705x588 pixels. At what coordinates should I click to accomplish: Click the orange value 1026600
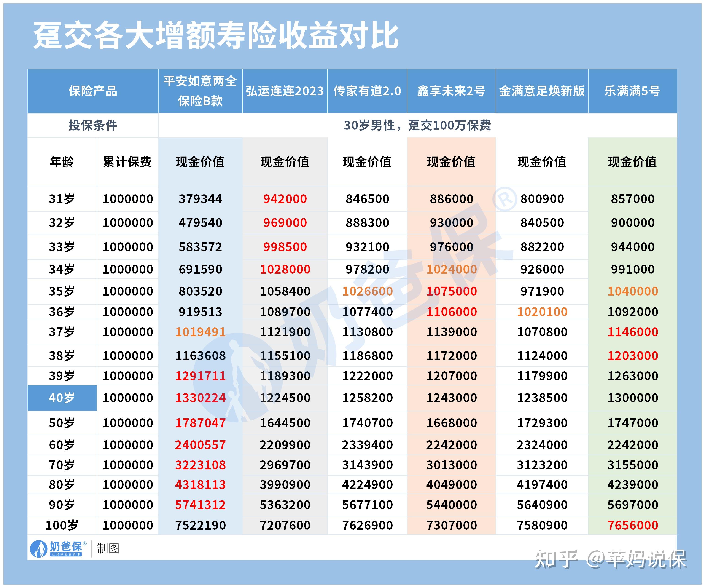point(367,291)
